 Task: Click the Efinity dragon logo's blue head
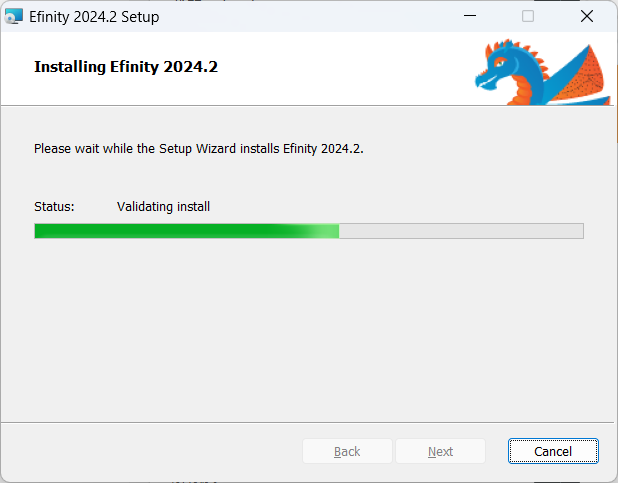tap(497, 67)
